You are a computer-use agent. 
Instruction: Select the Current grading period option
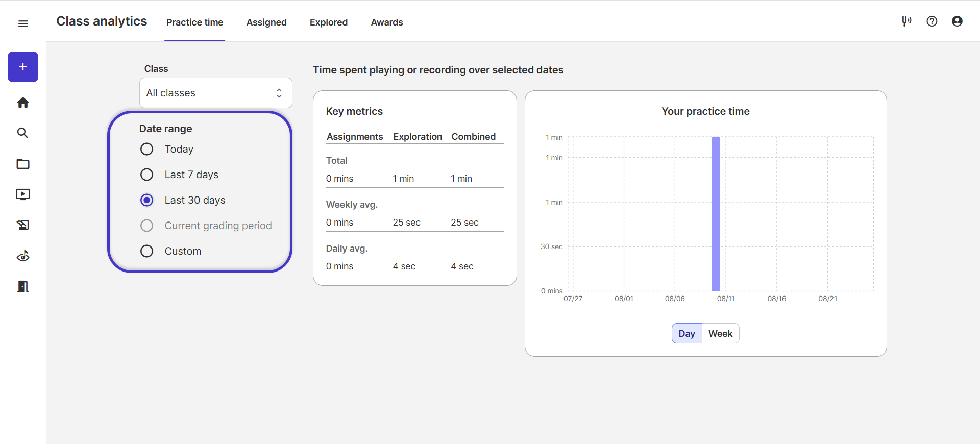point(146,226)
